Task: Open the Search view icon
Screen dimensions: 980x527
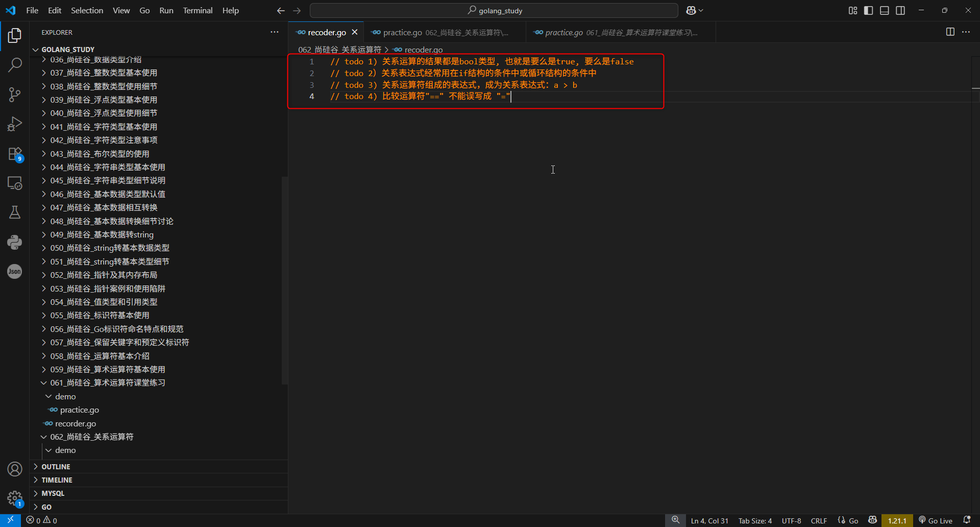Action: (15, 65)
